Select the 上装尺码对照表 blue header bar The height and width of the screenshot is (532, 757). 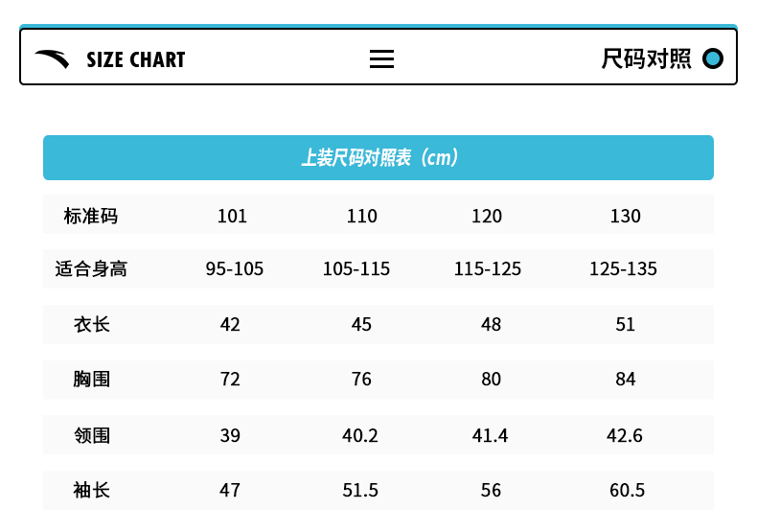click(378, 157)
